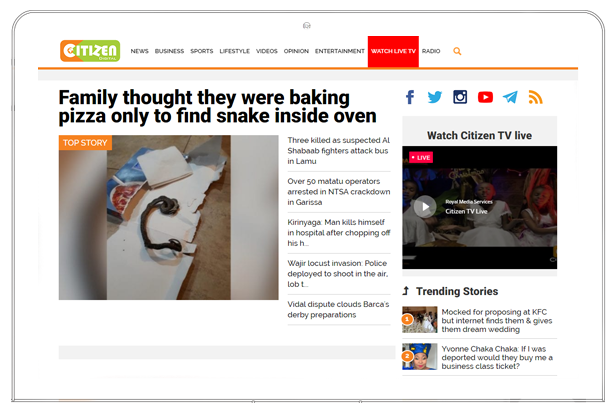
Task: Open the Al Shabaab Lamu bus attack story
Action: point(339,151)
